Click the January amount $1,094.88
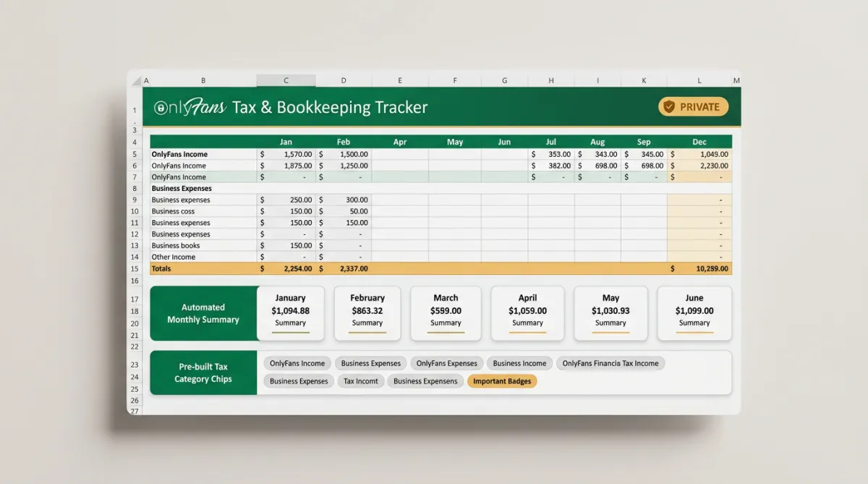The height and width of the screenshot is (484, 868). [x=291, y=311]
